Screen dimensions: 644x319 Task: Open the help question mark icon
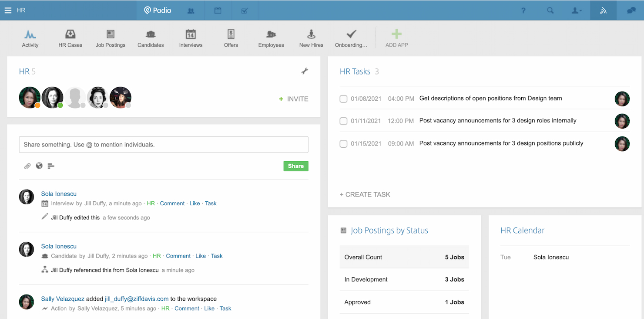pos(523,10)
